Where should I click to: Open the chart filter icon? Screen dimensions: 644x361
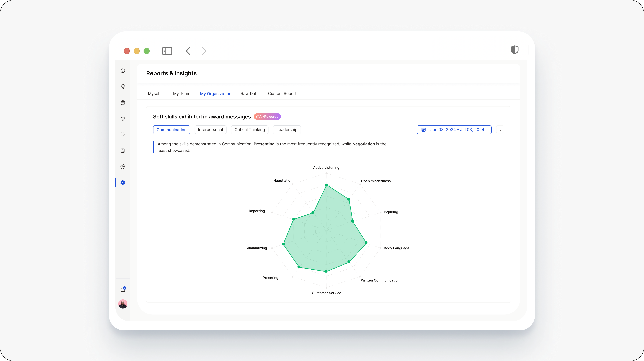click(x=500, y=129)
